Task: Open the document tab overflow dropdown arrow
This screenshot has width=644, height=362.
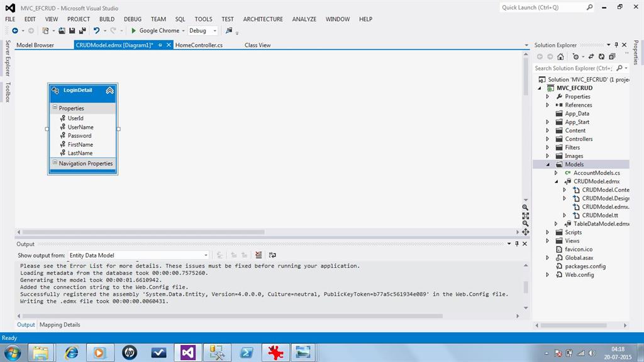Action: (526, 45)
